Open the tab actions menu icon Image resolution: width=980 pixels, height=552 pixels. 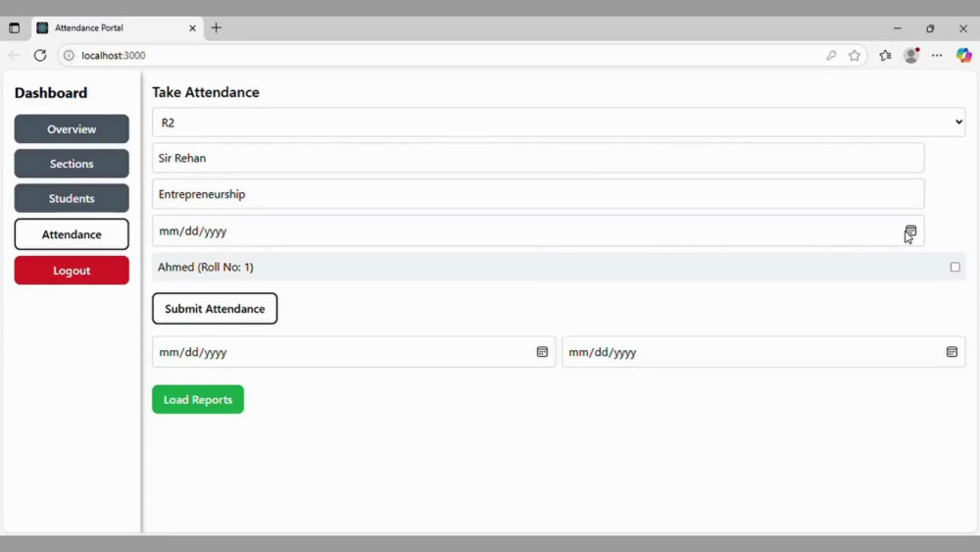(15, 28)
